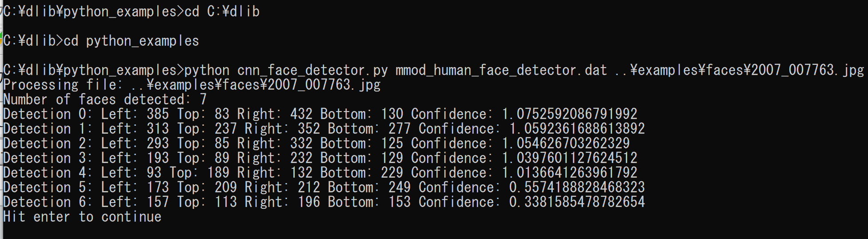868x239 pixels.
Task: Click the Detection 4 confidence value 1.0136641263961792
Action: pos(569,173)
